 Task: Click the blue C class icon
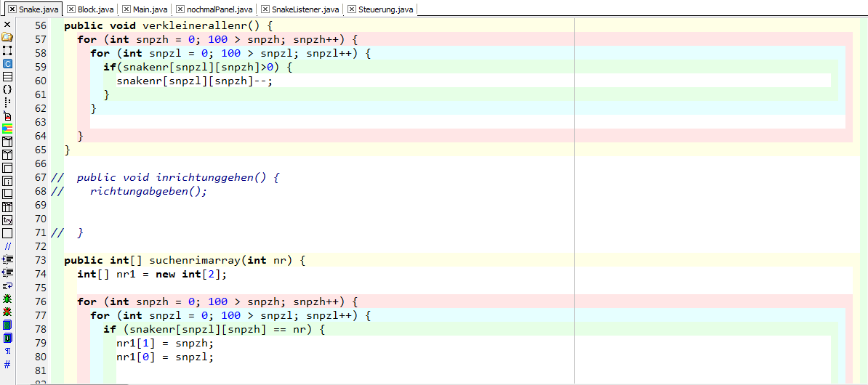click(7, 63)
